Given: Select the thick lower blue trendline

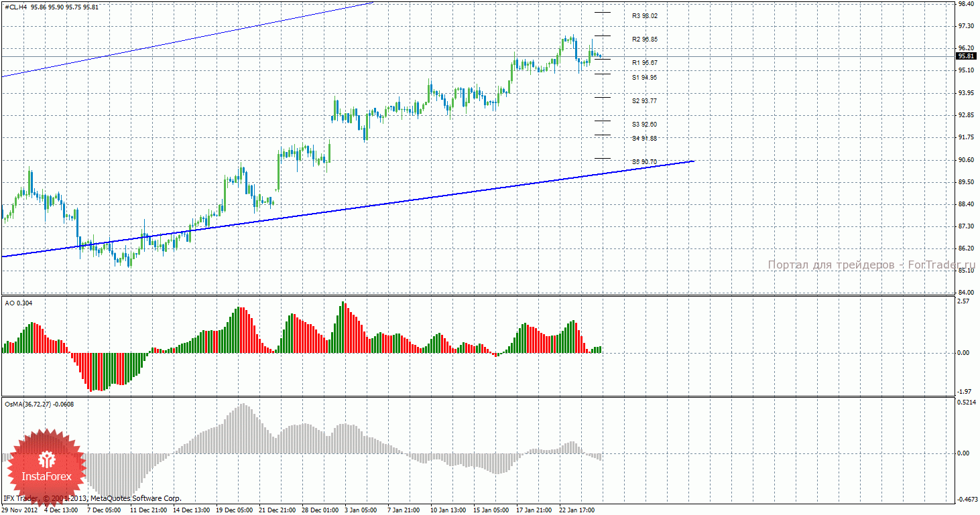Looking at the screenshot, I should tap(349, 209).
